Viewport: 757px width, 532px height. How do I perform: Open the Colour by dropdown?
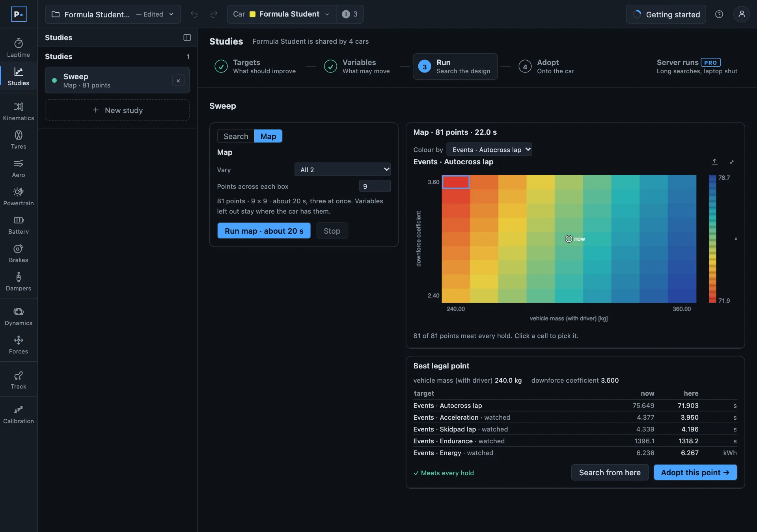point(489,149)
